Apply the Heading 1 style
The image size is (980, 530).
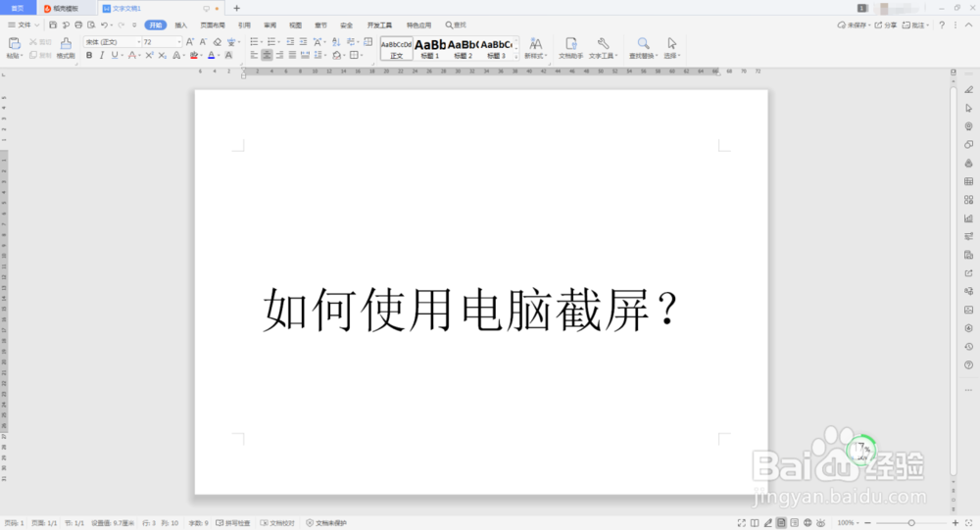point(430,48)
